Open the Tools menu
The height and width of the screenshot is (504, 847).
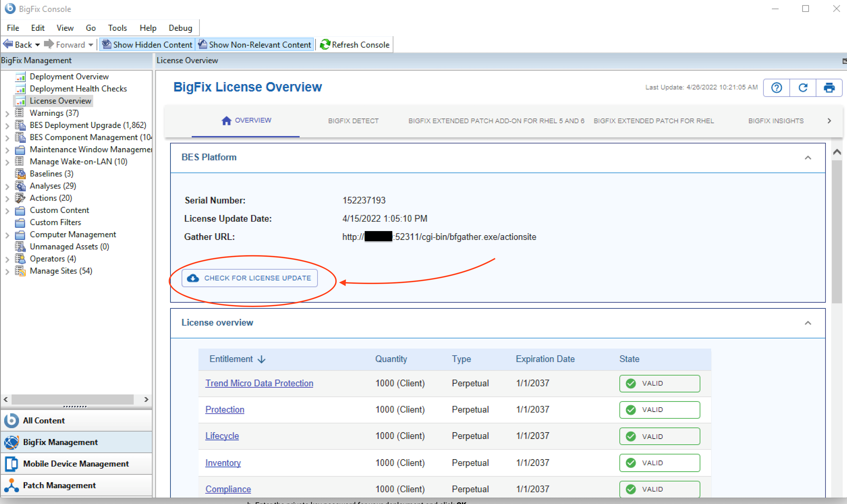tap(117, 28)
